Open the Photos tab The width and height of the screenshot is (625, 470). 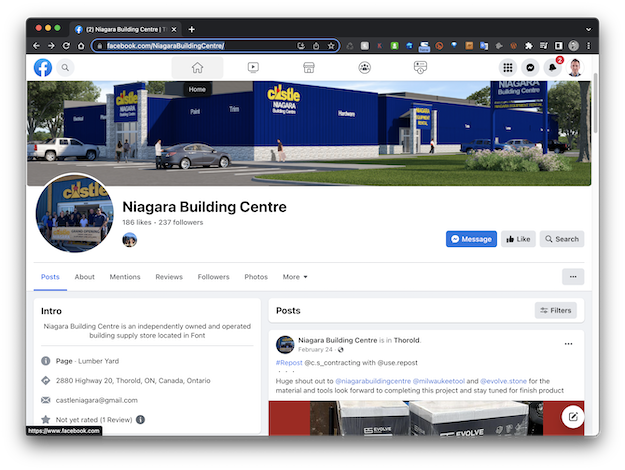[x=256, y=277]
